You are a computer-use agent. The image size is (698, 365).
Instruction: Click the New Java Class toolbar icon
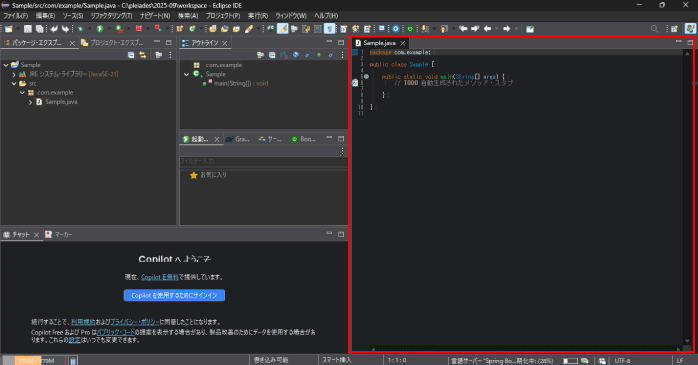point(192,29)
